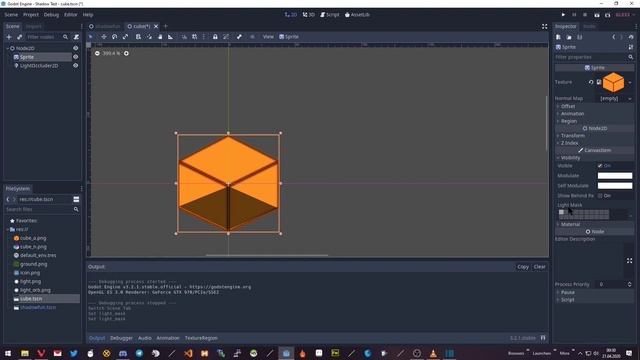The image size is (640, 360).
Task: Open the Sprite toolbar menu button
Action: (x=289, y=37)
